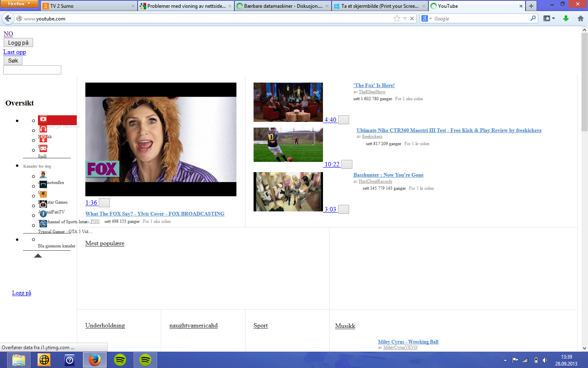Launch the globe browser icon on taskbar
This screenshot has width=588, height=368.
point(44,360)
